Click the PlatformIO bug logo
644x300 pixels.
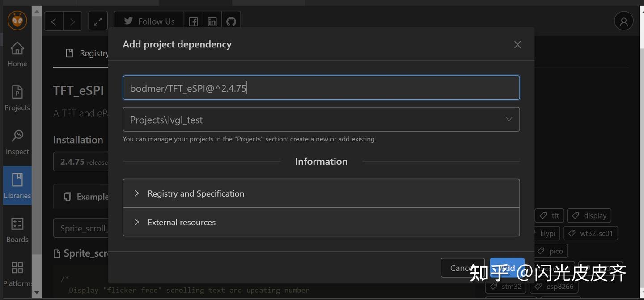click(17, 20)
